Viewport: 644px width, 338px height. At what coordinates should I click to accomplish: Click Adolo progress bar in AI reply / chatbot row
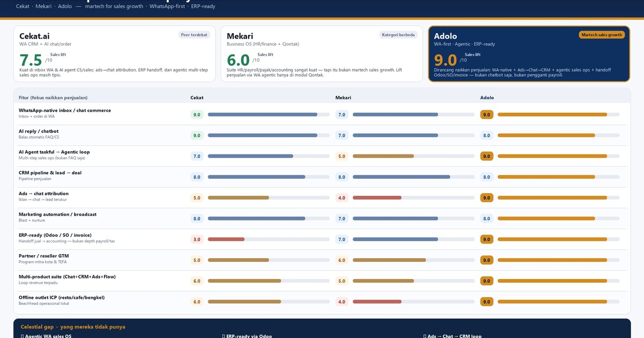pyautogui.click(x=559, y=136)
